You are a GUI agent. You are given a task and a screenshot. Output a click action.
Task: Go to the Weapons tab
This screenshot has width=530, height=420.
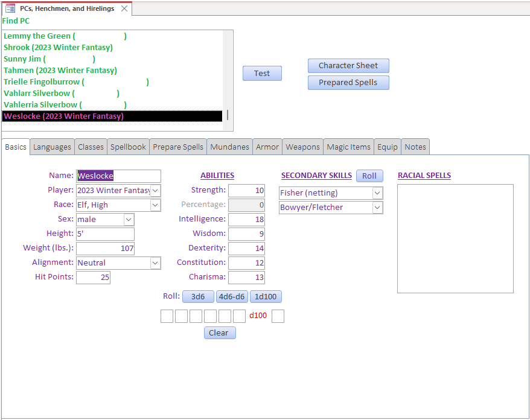(x=302, y=147)
